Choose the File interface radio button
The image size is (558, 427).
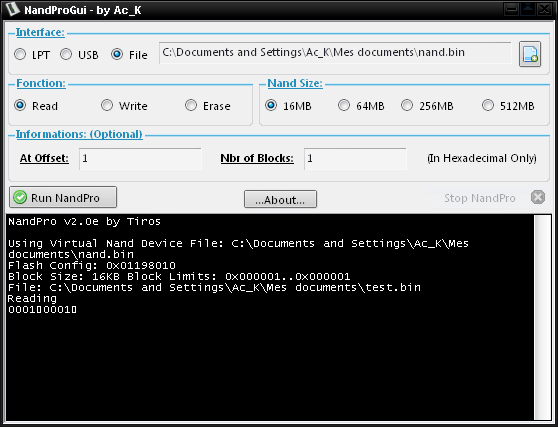click(x=117, y=54)
